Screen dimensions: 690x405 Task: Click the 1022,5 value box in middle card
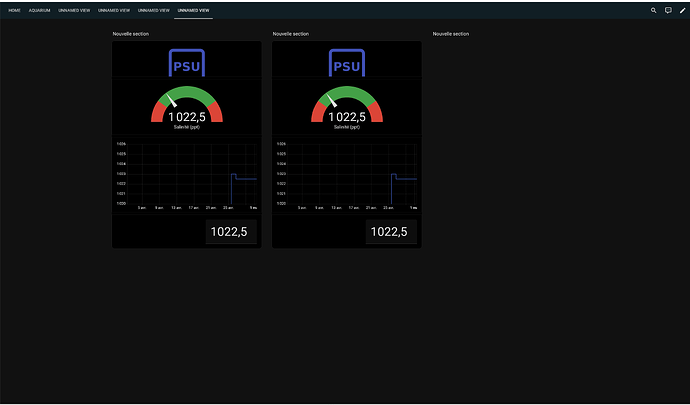point(391,232)
